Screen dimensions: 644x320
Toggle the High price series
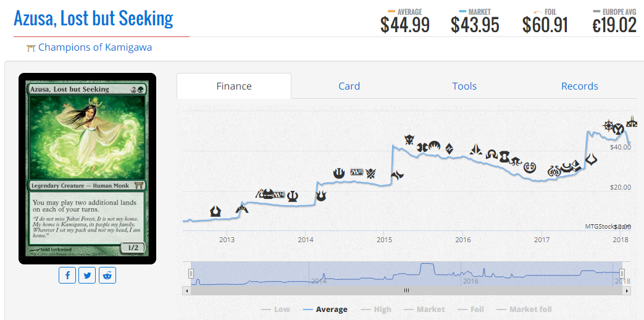[x=376, y=309]
